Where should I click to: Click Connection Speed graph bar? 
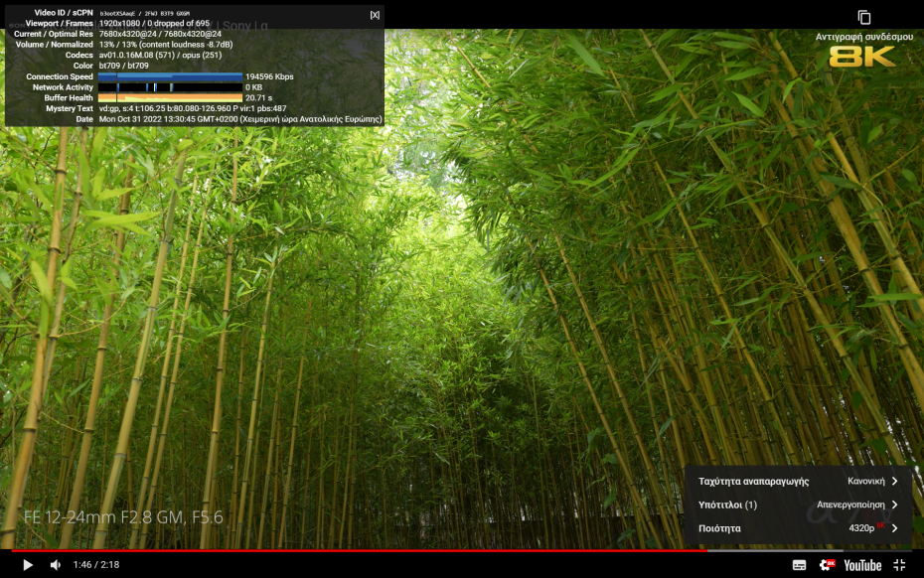point(170,76)
